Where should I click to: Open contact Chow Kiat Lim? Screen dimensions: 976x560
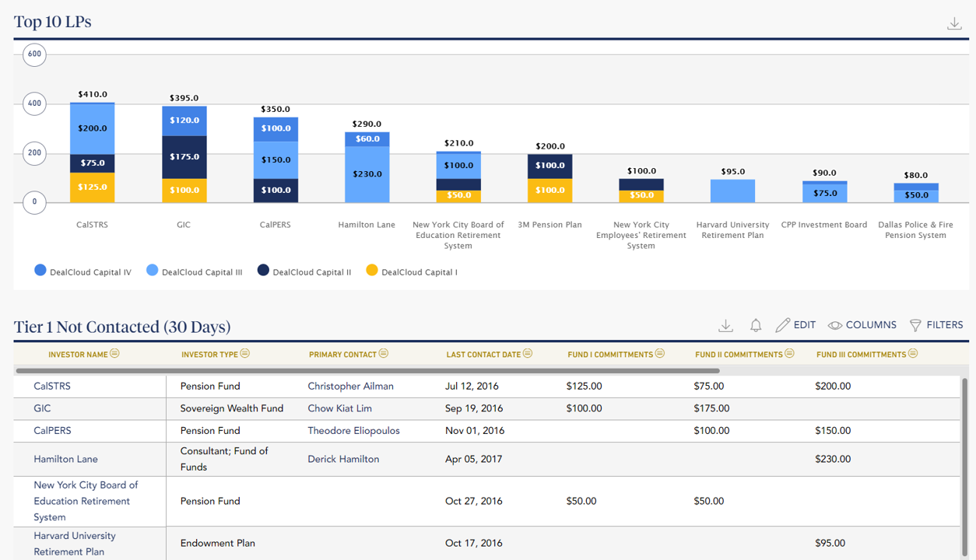coord(339,408)
